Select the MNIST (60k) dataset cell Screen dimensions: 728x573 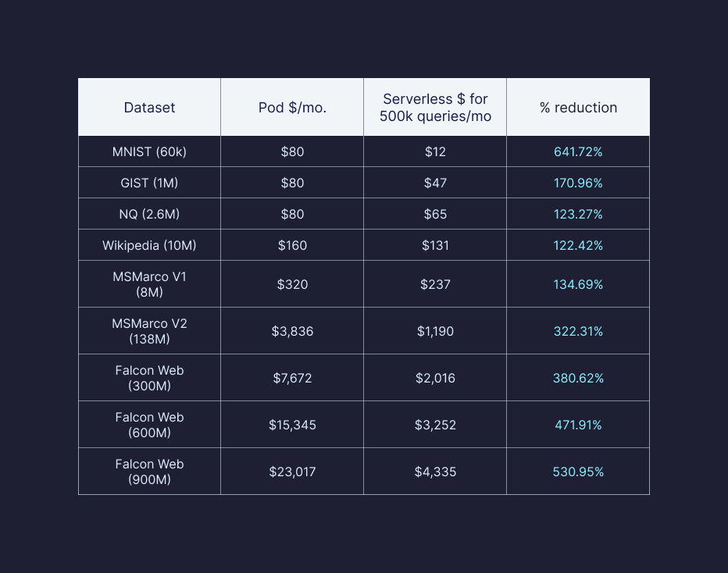click(149, 152)
